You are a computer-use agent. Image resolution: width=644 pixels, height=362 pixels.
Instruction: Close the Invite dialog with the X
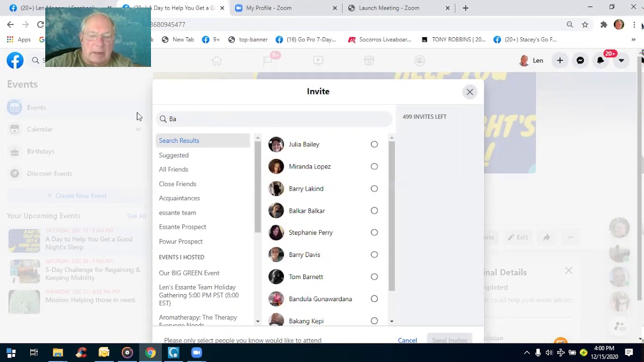470,92
